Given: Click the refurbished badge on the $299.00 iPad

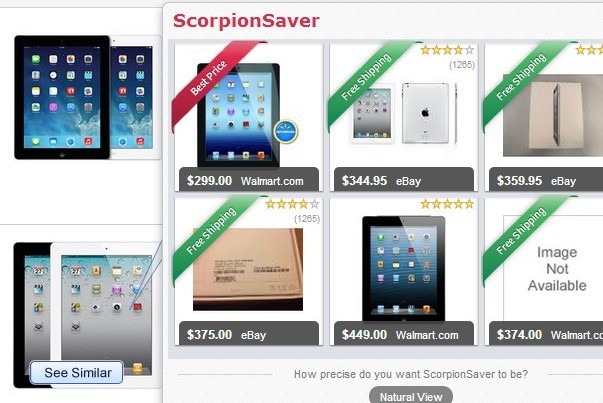Looking at the screenshot, I should click(286, 132).
